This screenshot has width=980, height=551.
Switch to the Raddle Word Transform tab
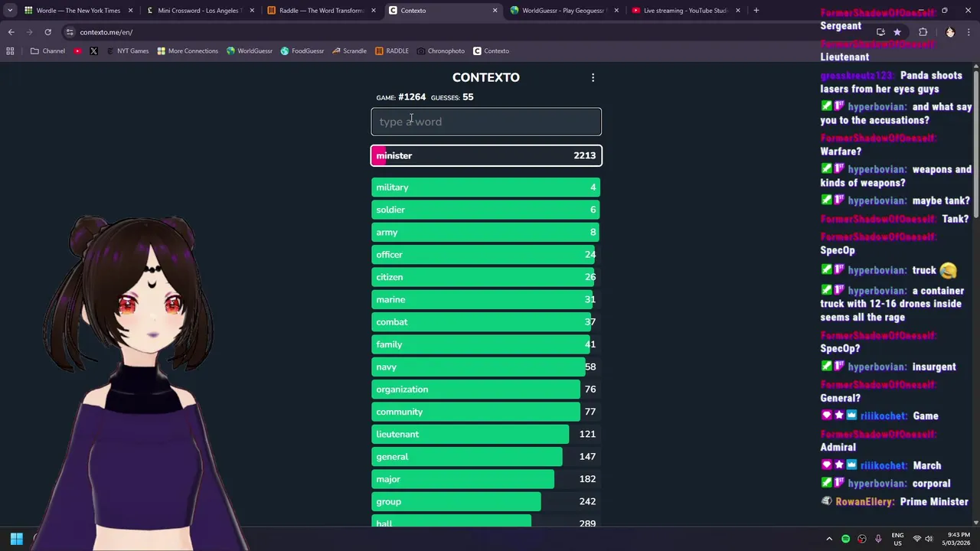tap(321, 11)
